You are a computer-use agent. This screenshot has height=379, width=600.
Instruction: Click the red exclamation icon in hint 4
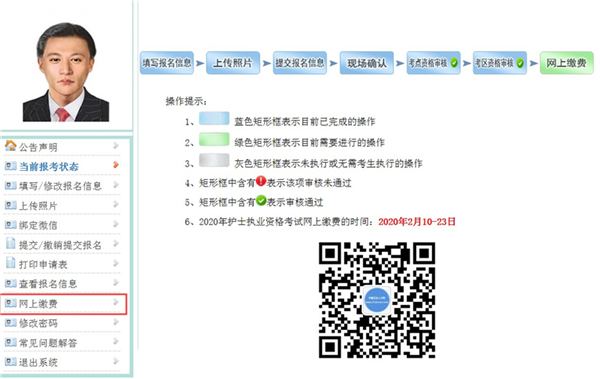[x=261, y=181]
